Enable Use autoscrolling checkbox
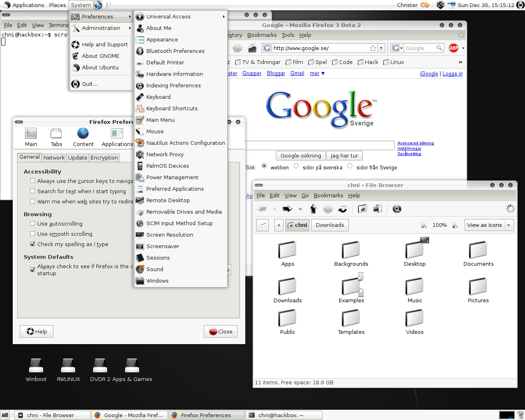525x420 pixels. (x=33, y=224)
